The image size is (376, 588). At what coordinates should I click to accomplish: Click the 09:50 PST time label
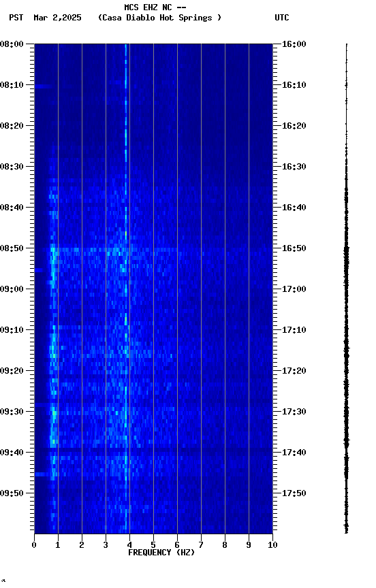click(x=12, y=493)
